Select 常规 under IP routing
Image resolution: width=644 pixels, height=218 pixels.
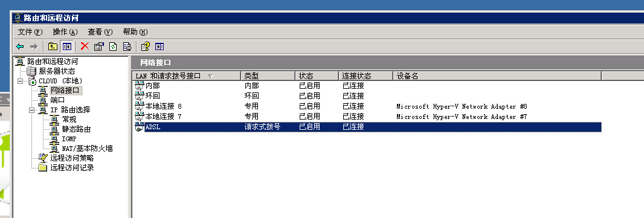[x=69, y=120]
